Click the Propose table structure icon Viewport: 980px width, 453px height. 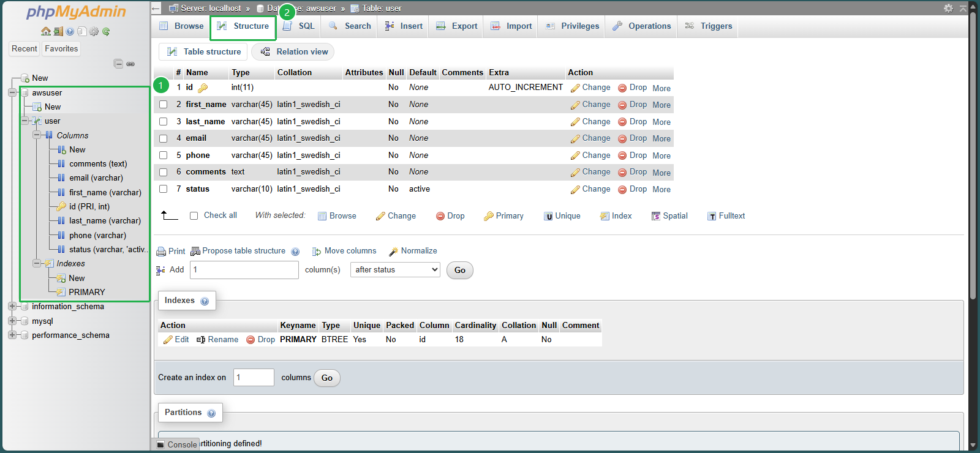coord(195,251)
